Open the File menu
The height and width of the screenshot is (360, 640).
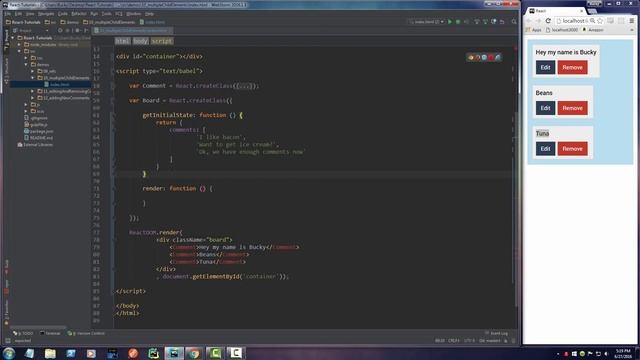(7, 13)
